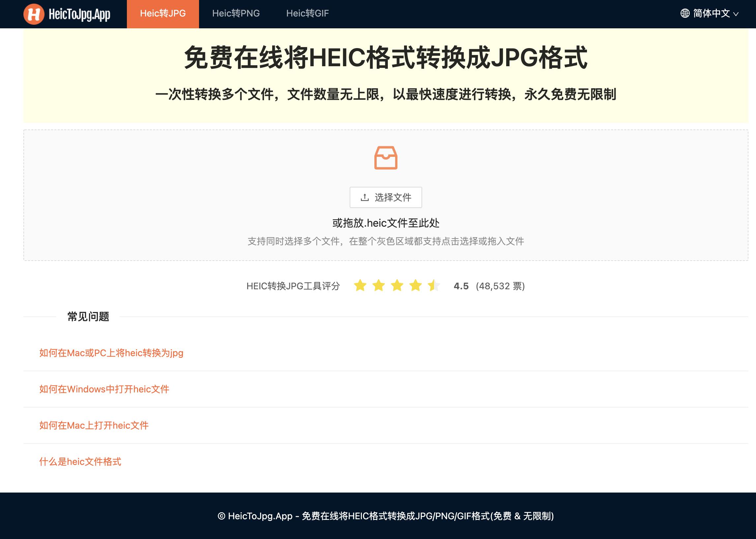
Task: Click the chevron next to 简体中文
Action: pyautogui.click(x=736, y=14)
